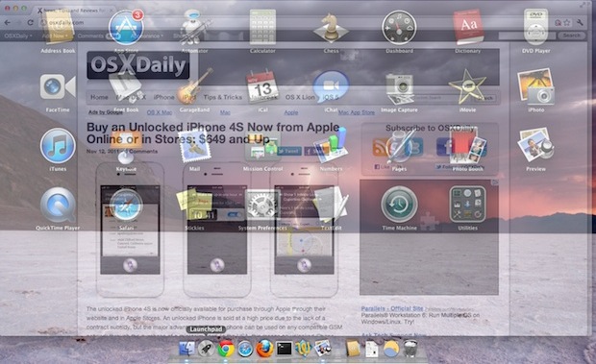Open Terminal in the Dock
The image size is (596, 364).
(x=284, y=348)
